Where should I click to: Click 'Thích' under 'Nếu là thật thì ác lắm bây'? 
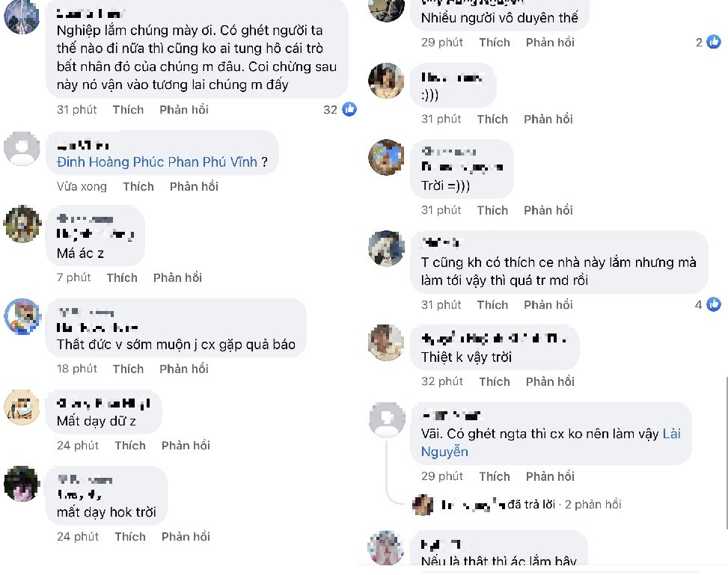[x=492, y=574]
